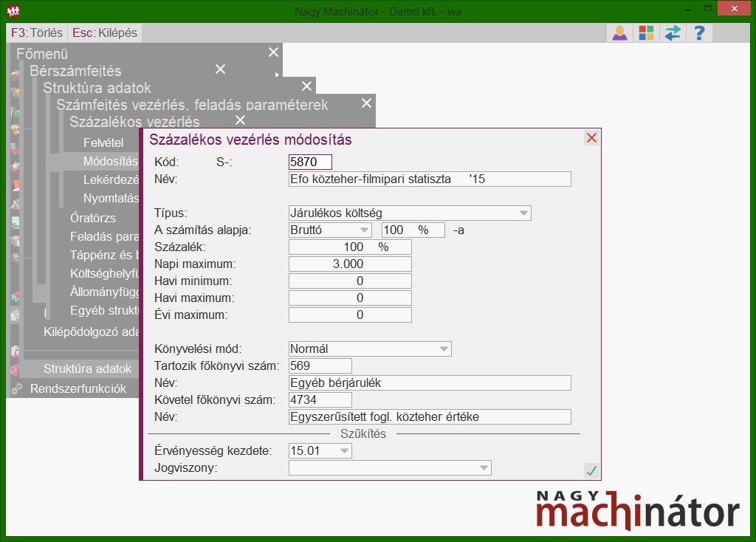Open the Óratörzs menu entry

93,218
